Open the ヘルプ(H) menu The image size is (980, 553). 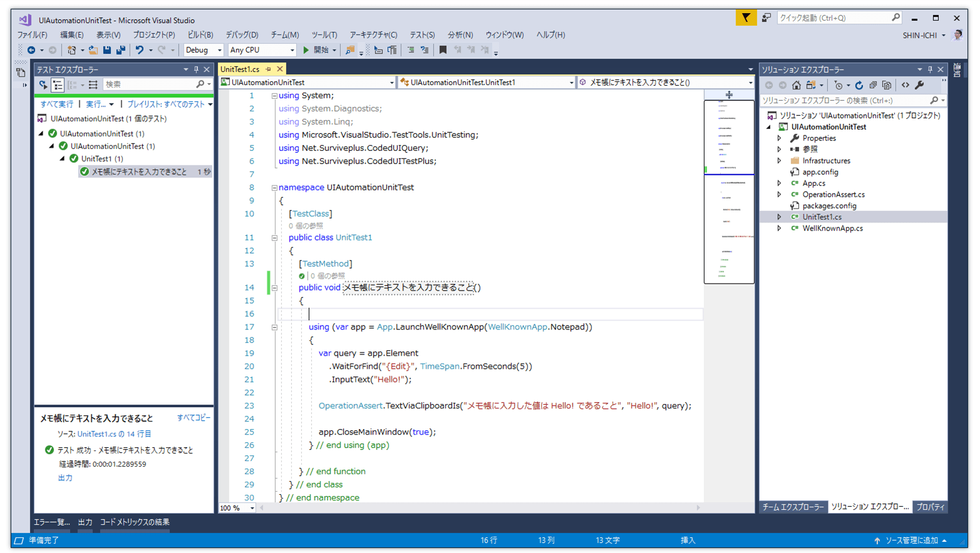pos(550,35)
